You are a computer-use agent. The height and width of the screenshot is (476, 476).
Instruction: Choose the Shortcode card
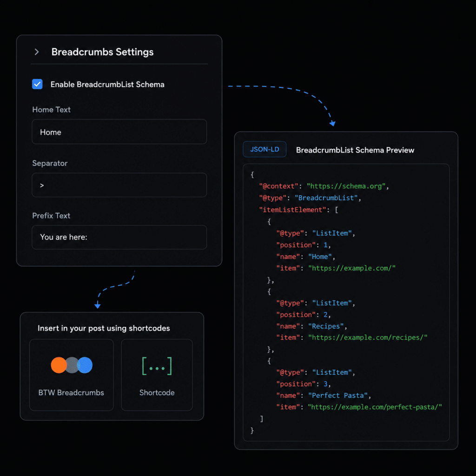(x=157, y=375)
